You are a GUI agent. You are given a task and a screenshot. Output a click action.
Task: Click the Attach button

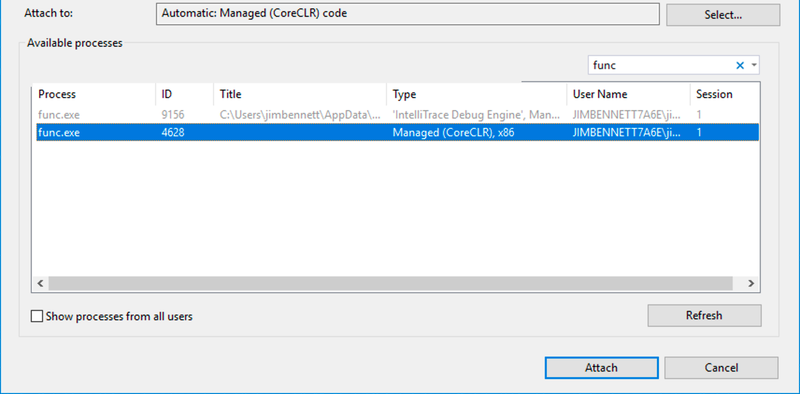click(601, 367)
